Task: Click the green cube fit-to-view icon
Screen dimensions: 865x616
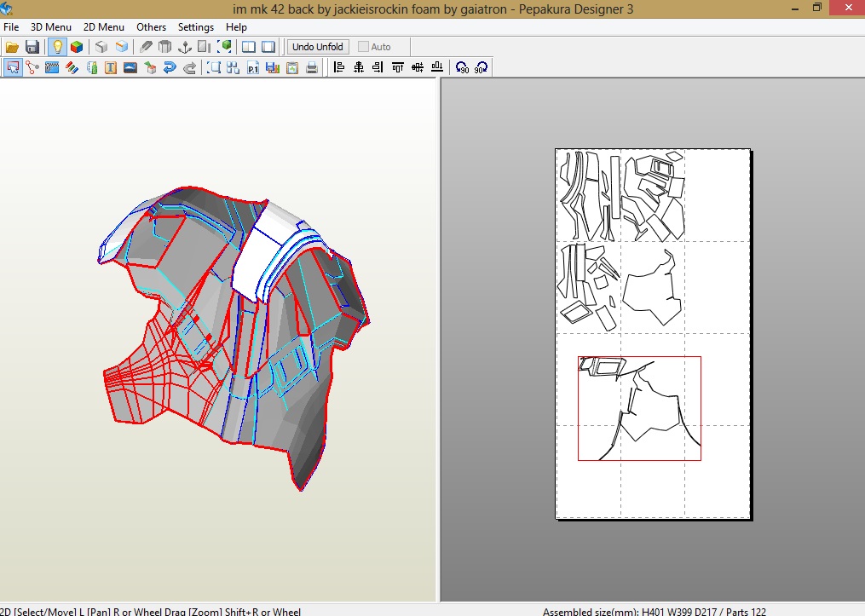Action: coord(224,47)
